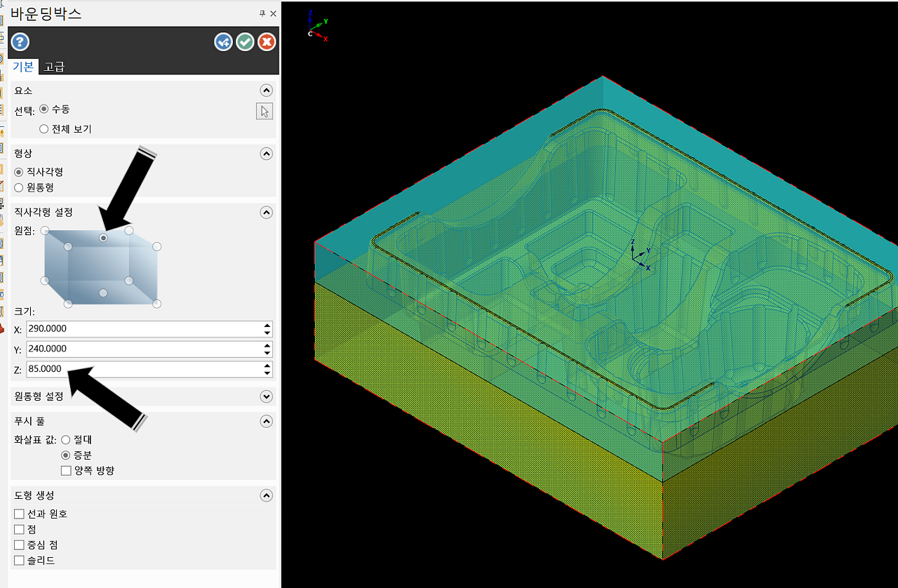Switch to the 기본 tab

[23, 67]
